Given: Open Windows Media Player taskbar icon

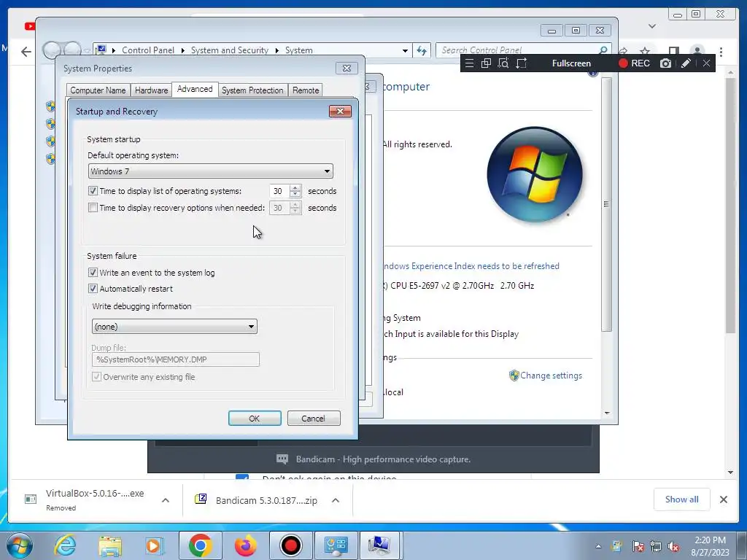Looking at the screenshot, I should [x=155, y=545].
